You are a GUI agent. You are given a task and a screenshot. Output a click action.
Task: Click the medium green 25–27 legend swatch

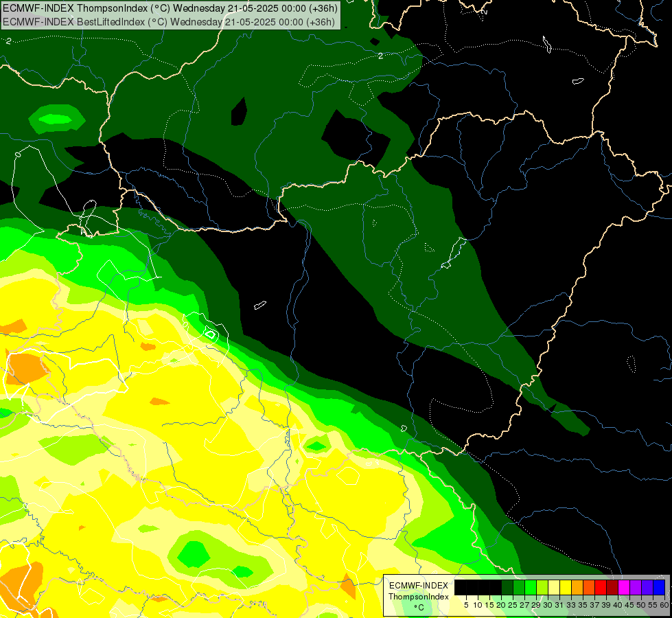519,588
